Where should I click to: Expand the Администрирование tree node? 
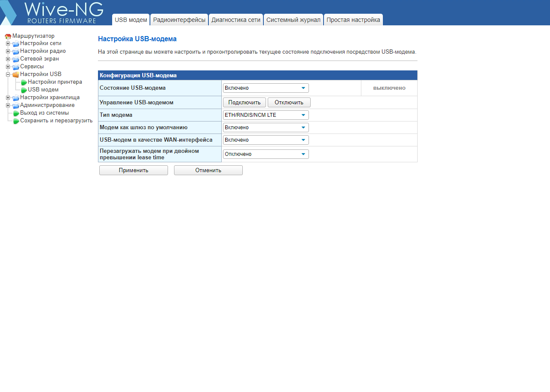[x=8, y=106]
